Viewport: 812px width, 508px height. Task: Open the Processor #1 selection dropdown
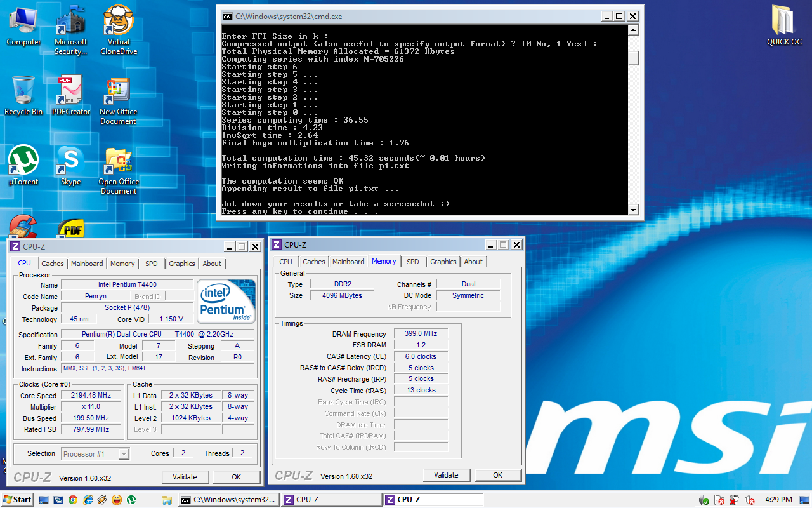coord(96,453)
